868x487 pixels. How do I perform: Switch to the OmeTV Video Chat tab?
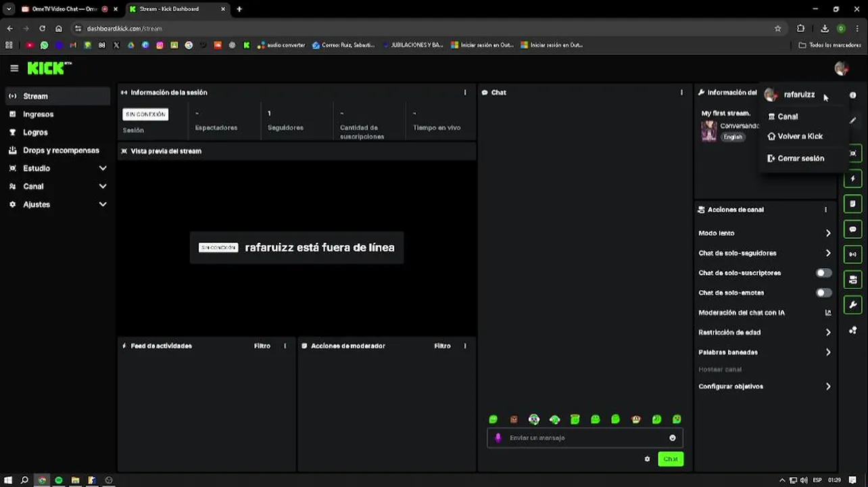[69, 9]
